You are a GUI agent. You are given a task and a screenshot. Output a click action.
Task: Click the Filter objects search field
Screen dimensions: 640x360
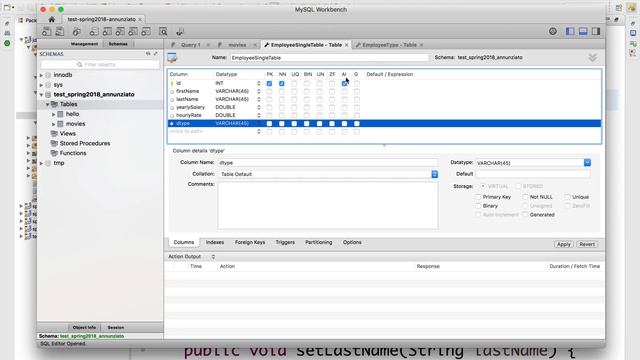(x=100, y=64)
